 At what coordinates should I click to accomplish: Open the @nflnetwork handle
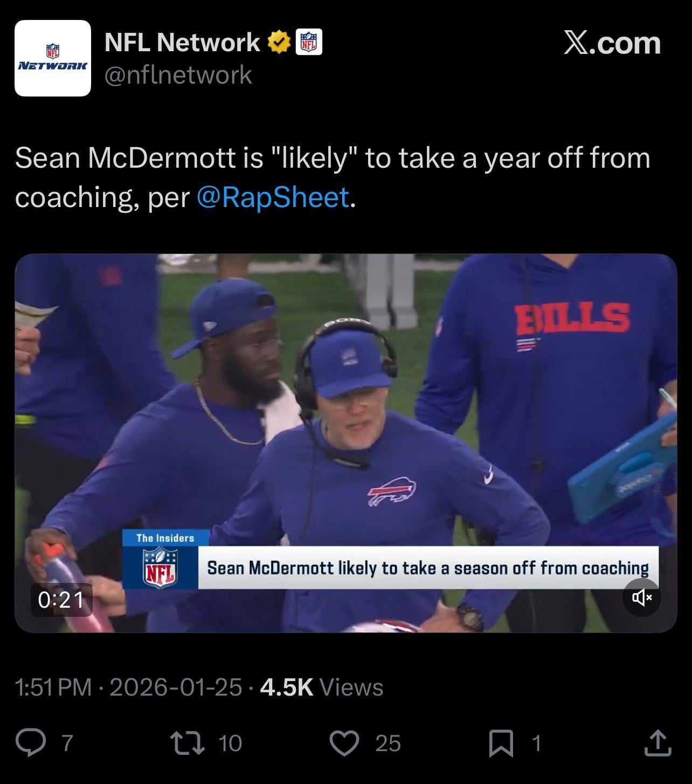point(178,75)
